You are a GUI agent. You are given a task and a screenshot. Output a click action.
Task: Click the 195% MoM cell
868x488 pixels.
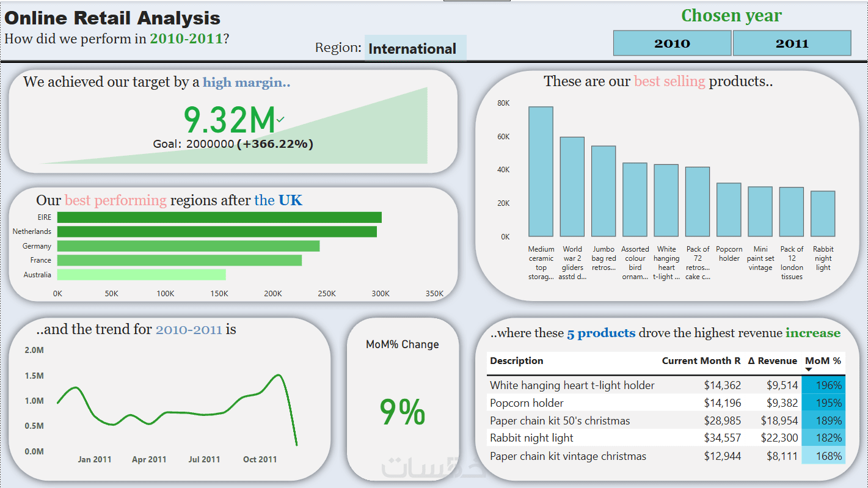[x=823, y=403]
